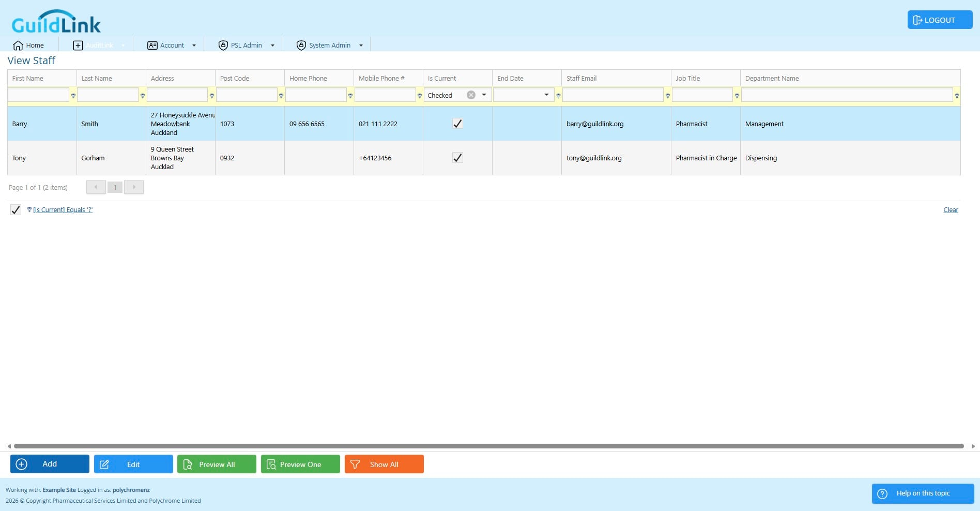Open the Home menu item
The width and height of the screenshot is (980, 511).
tap(28, 46)
